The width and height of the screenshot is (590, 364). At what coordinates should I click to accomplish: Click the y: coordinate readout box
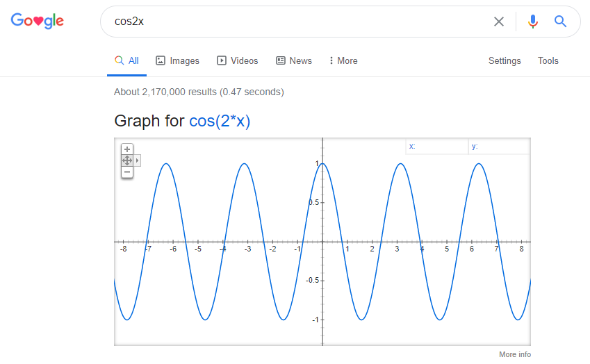click(x=498, y=147)
